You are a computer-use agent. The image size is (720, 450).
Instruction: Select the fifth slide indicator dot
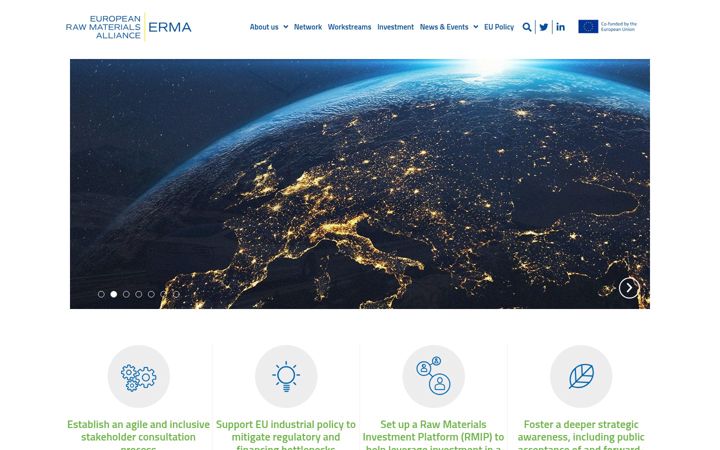pos(151,294)
